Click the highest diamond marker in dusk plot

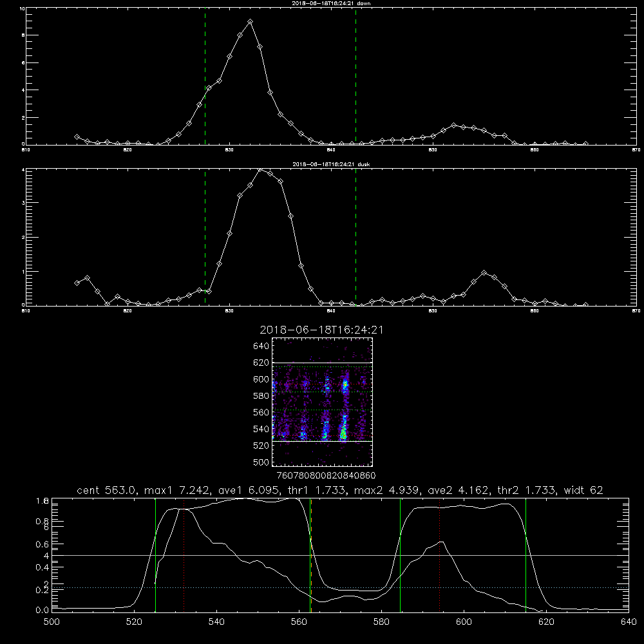pos(260,169)
